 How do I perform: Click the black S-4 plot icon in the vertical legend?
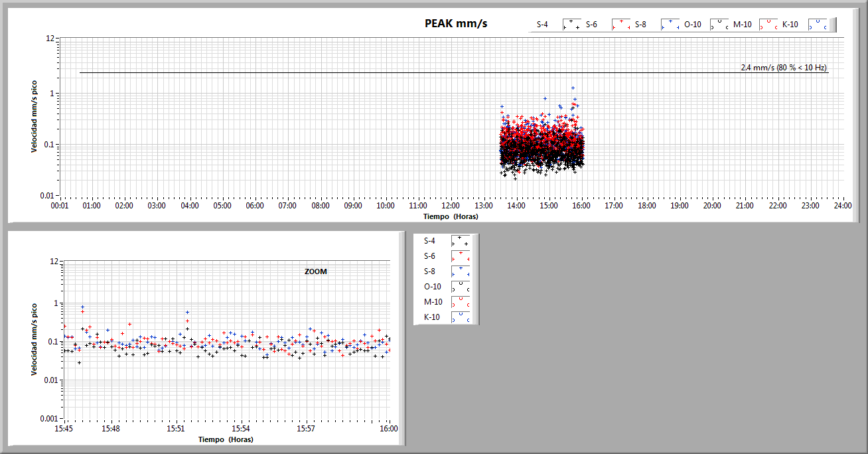click(x=460, y=241)
